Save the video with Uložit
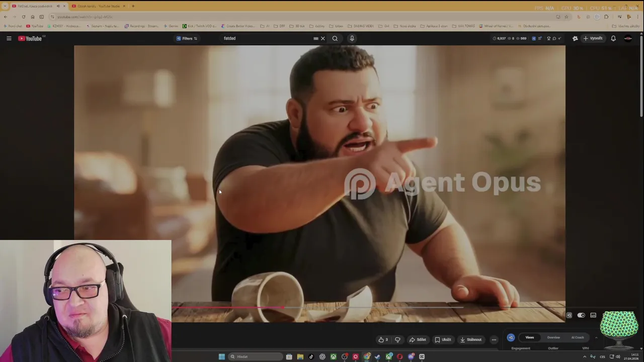644x362 pixels. [x=443, y=340]
